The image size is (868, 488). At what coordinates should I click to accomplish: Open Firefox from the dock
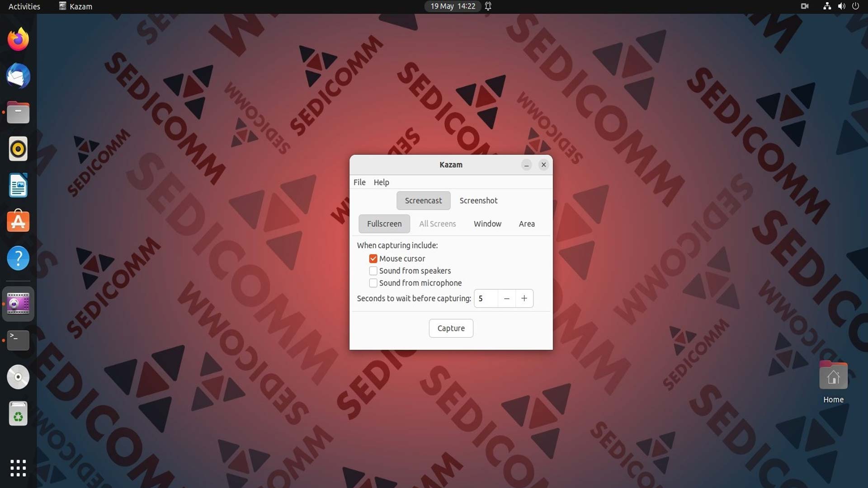tap(18, 39)
